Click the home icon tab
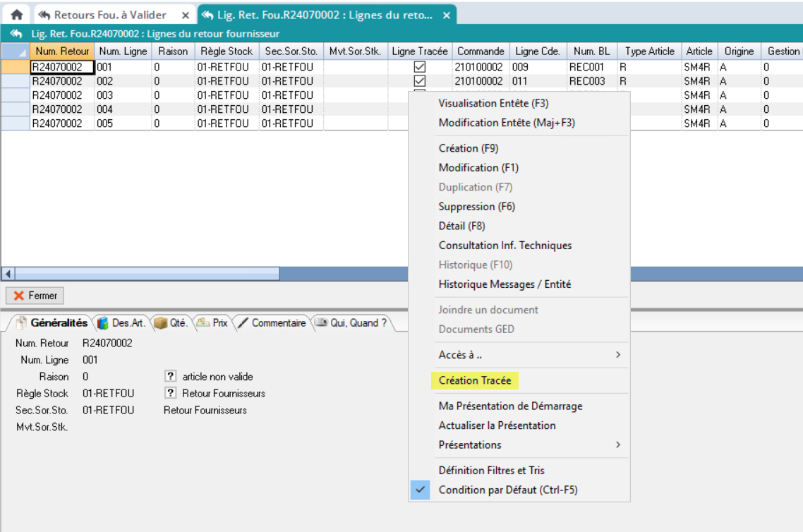Image resolution: width=803 pixels, height=532 pixels. pyautogui.click(x=16, y=14)
